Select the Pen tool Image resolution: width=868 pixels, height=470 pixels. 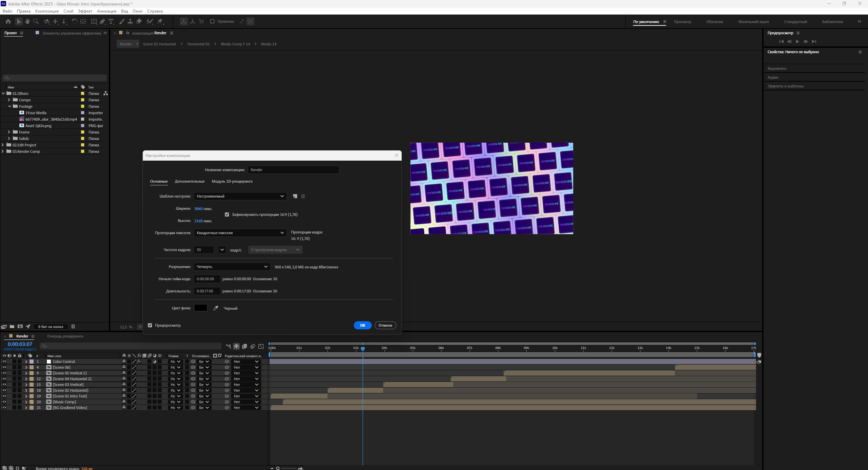point(102,21)
